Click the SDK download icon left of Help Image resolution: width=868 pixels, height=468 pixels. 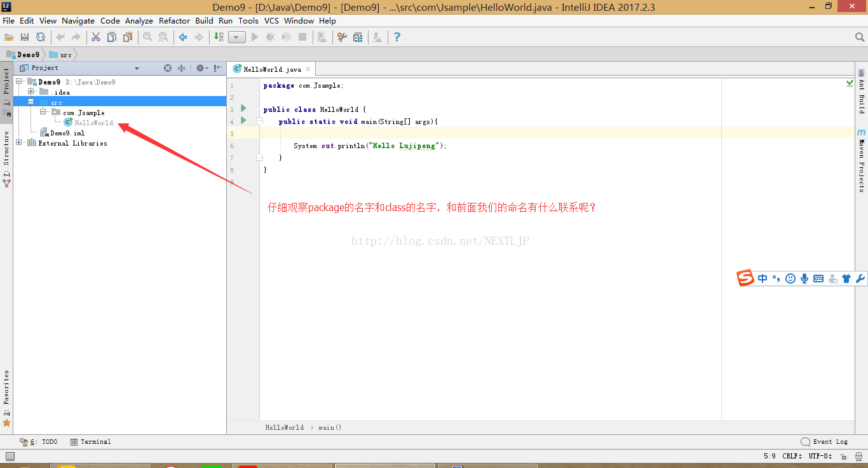pos(377,37)
